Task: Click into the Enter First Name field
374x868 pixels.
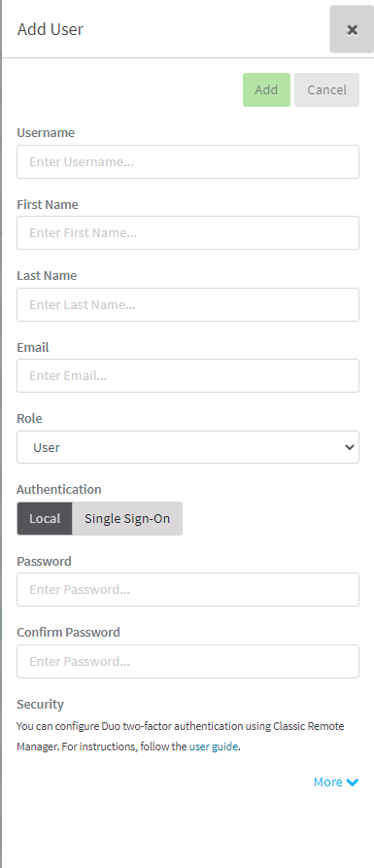Action: [x=187, y=232]
